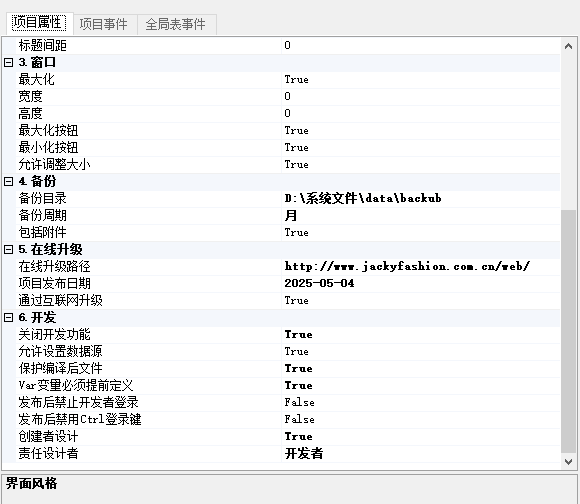Select the 允许调整大小 property label
The height and width of the screenshot is (504, 580).
point(54,165)
